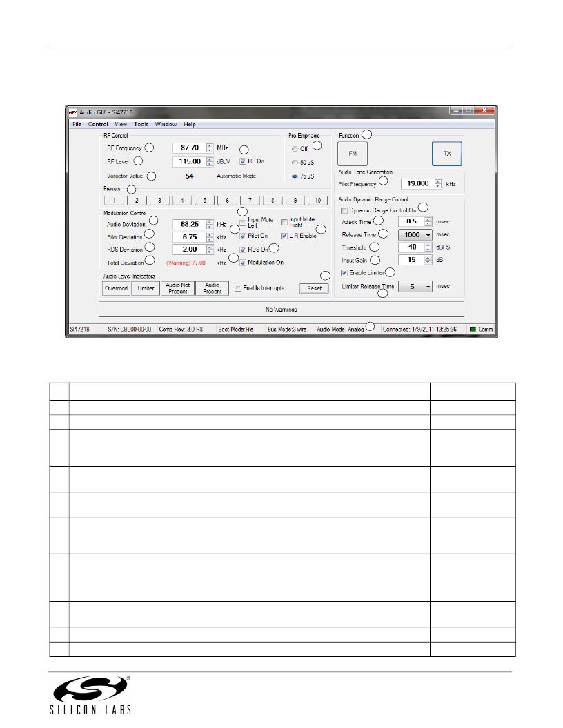
Task: Open the Window menu
Action: click(166, 124)
